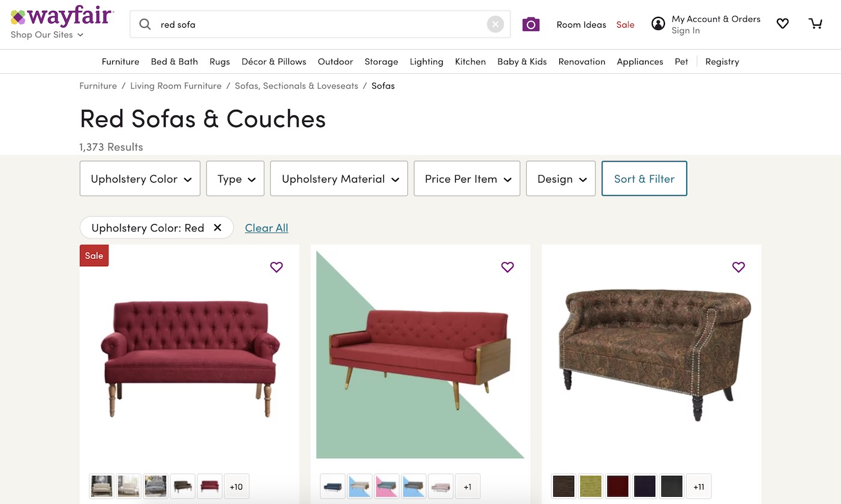Click the Sort & Filter button
This screenshot has width=841, height=504.
pyautogui.click(x=644, y=179)
